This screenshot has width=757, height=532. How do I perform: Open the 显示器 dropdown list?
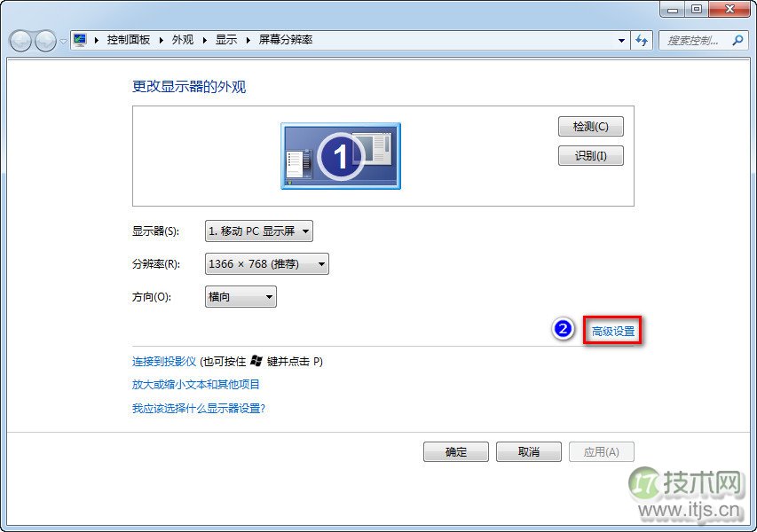(259, 231)
